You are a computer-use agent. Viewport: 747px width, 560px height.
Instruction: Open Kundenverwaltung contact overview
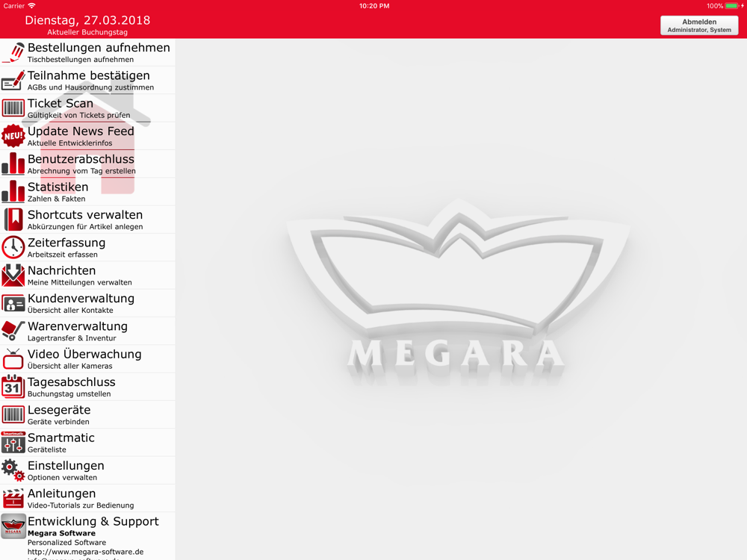point(81,303)
